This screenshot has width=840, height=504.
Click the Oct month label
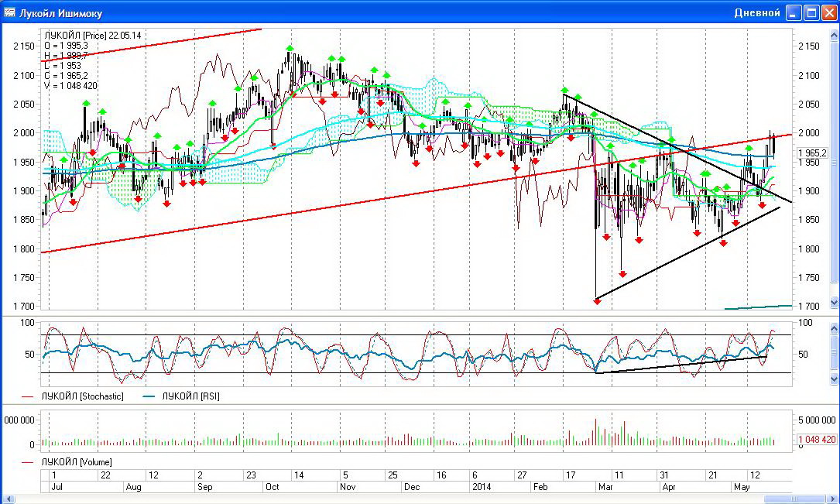point(273,487)
